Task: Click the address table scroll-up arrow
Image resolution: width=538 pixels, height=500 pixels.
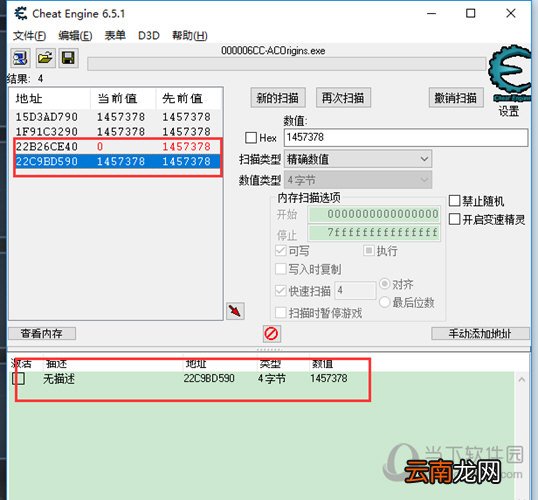Action: [x=522, y=380]
